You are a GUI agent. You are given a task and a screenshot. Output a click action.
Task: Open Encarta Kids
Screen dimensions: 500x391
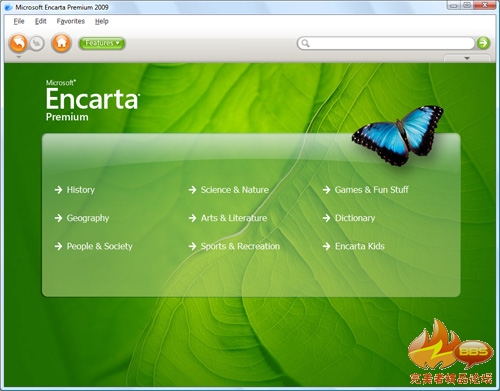pyautogui.click(x=360, y=246)
